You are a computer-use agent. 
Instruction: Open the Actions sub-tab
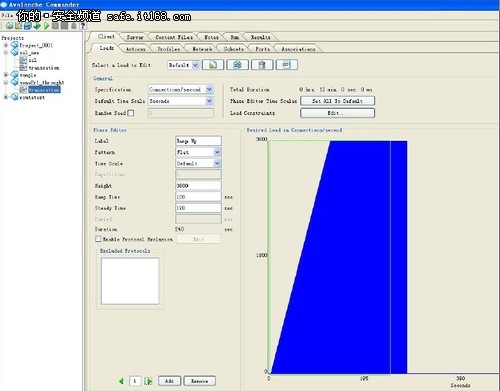pos(135,49)
